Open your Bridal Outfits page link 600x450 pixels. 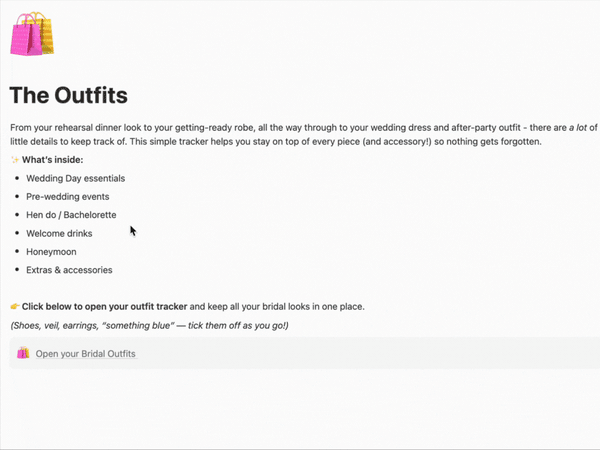(x=85, y=354)
